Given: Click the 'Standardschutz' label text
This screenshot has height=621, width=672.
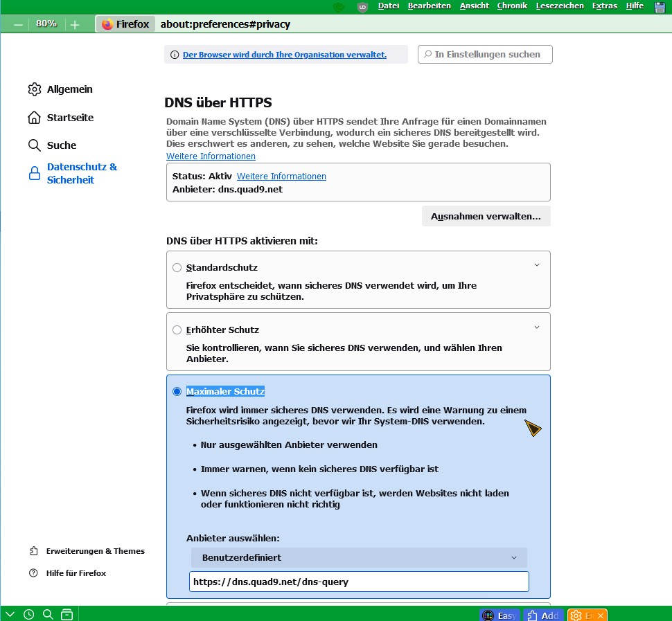Looking at the screenshot, I should click(222, 268).
